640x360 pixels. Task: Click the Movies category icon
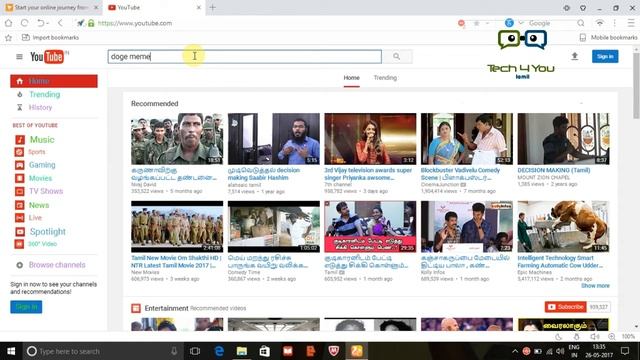pos(20,178)
